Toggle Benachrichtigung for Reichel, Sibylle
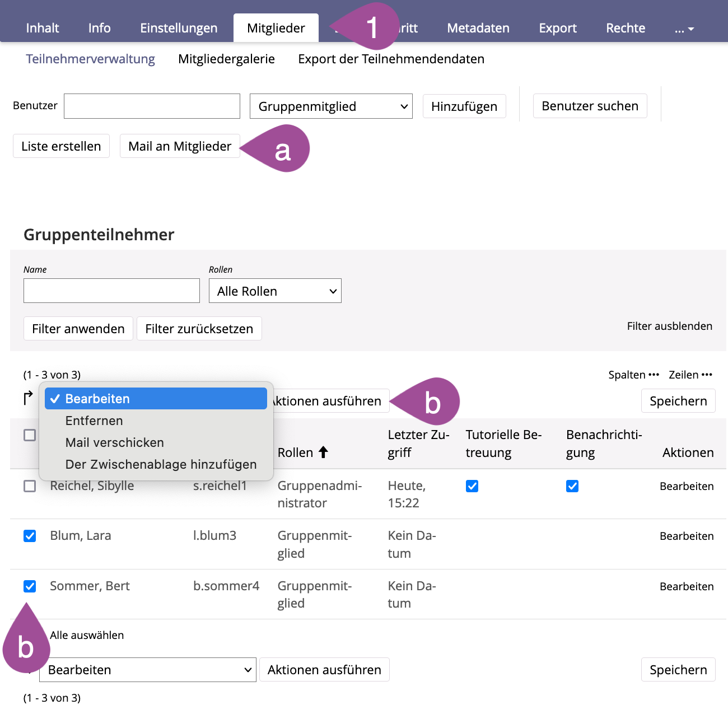728x728 pixels. 572,486
